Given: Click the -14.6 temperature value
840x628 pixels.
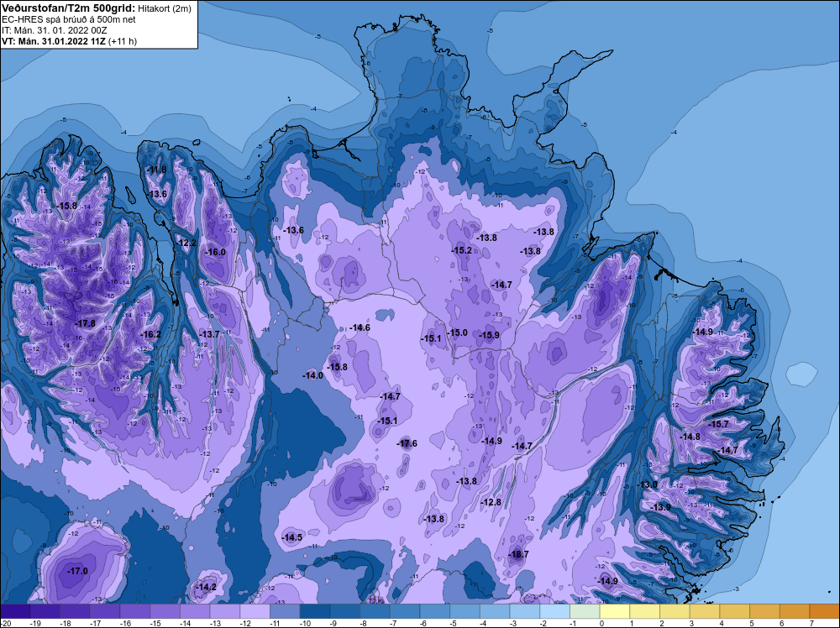Looking at the screenshot, I should click(360, 327).
